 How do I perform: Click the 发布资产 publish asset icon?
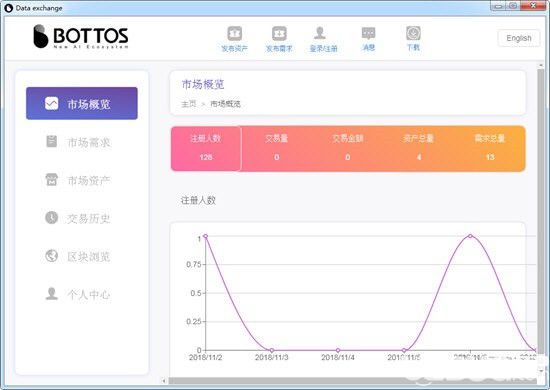coord(235,34)
